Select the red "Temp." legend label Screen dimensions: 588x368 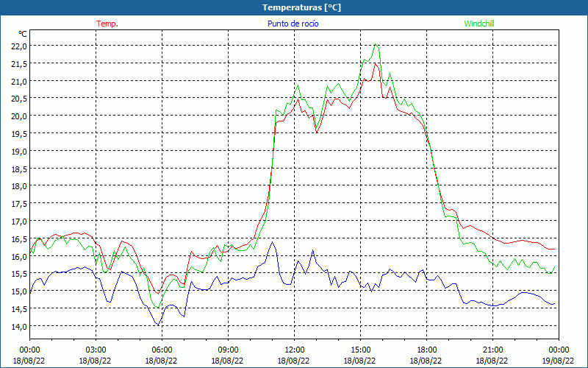point(107,24)
